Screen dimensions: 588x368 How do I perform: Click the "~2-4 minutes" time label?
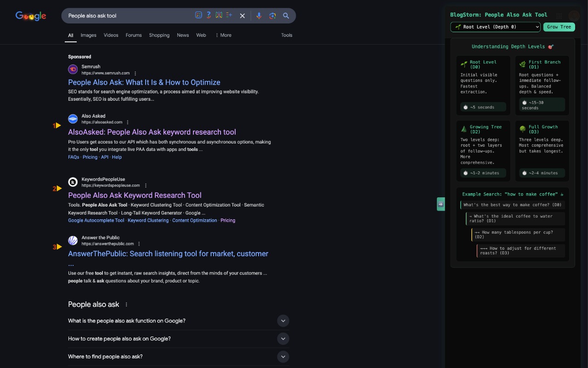542,173
